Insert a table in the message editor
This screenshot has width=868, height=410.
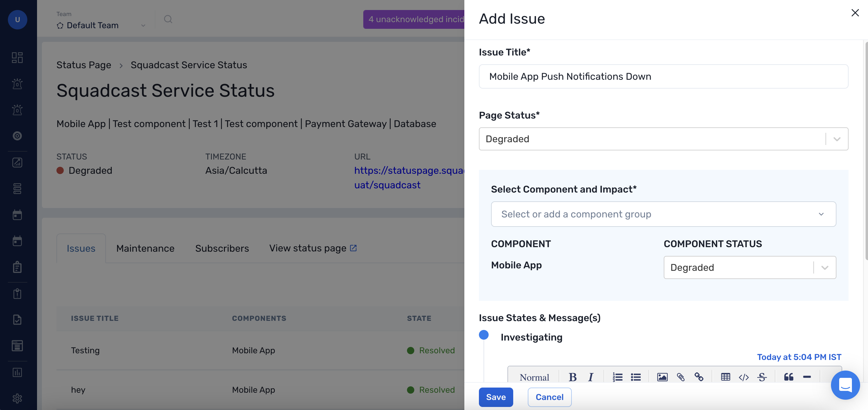point(726,377)
